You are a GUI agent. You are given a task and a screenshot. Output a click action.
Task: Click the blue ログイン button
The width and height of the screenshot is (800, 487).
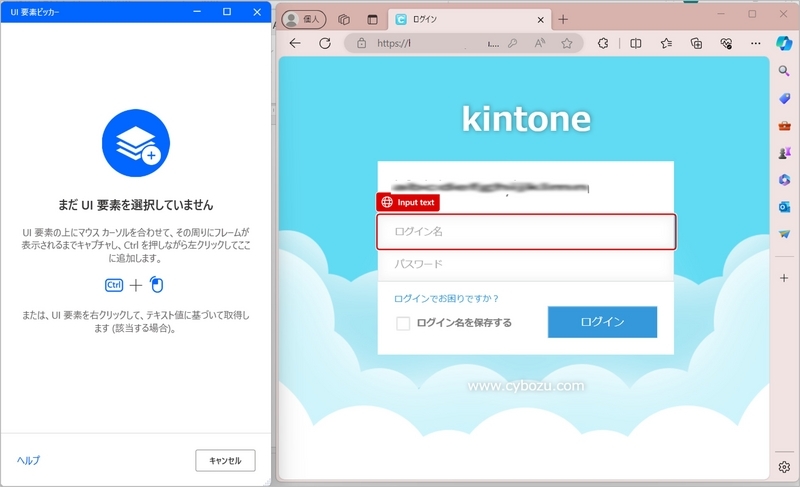tap(603, 322)
